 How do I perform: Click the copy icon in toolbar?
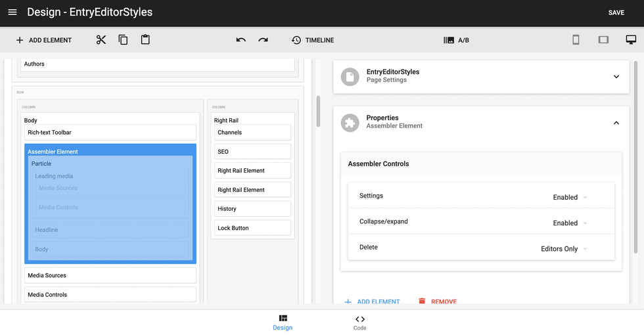point(123,40)
